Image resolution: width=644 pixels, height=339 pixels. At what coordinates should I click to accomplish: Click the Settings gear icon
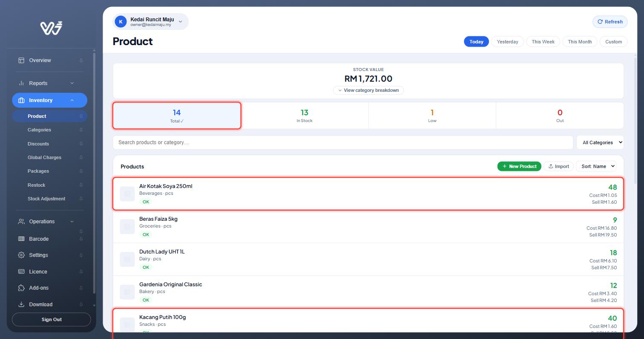tap(21, 255)
